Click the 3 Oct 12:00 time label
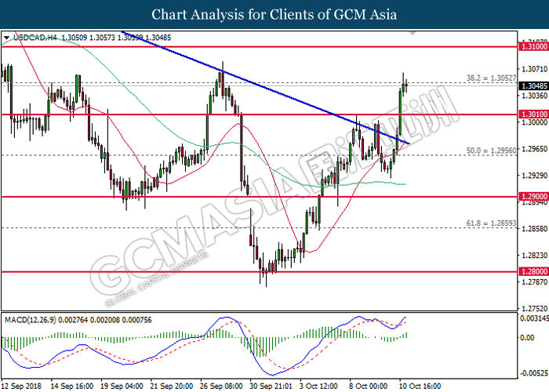This screenshot has width=549, height=392. (x=318, y=386)
